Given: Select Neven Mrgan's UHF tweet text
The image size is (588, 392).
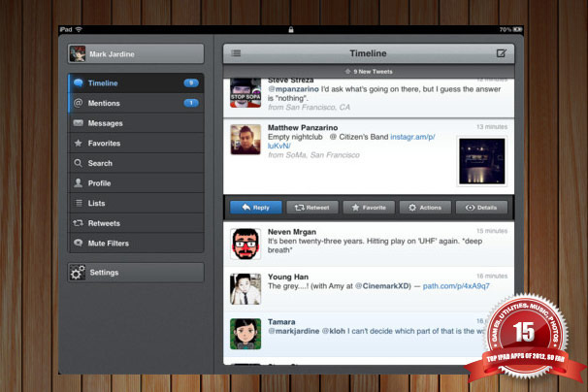Looking at the screenshot, I should (x=375, y=245).
